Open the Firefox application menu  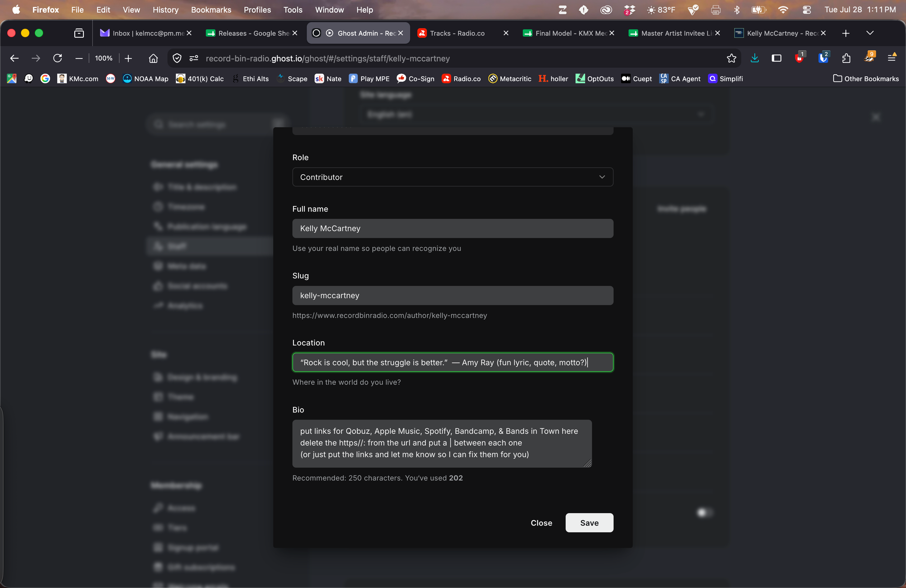pyautogui.click(x=892, y=58)
